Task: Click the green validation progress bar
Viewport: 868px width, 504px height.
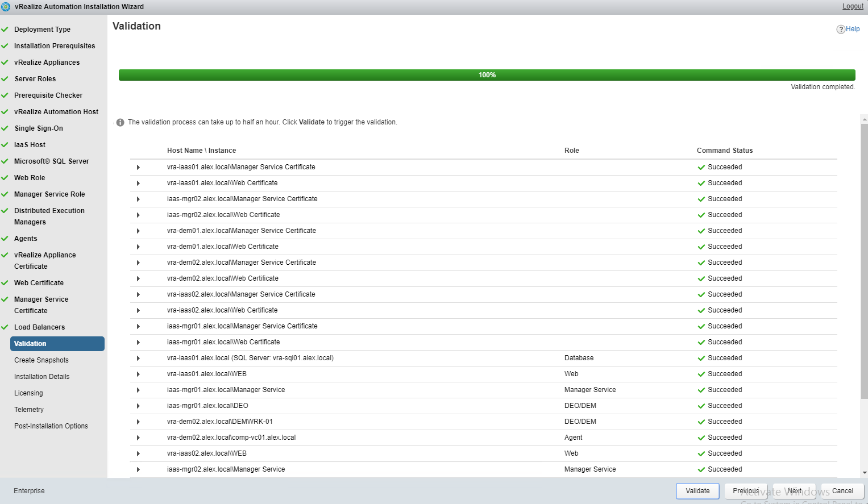Action: (487, 75)
